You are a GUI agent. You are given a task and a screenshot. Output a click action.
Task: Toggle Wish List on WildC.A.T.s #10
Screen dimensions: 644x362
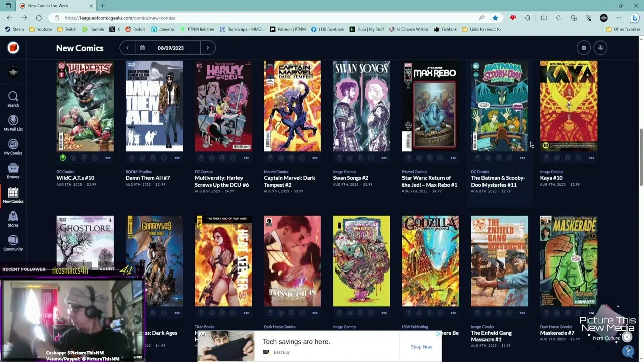95,158
